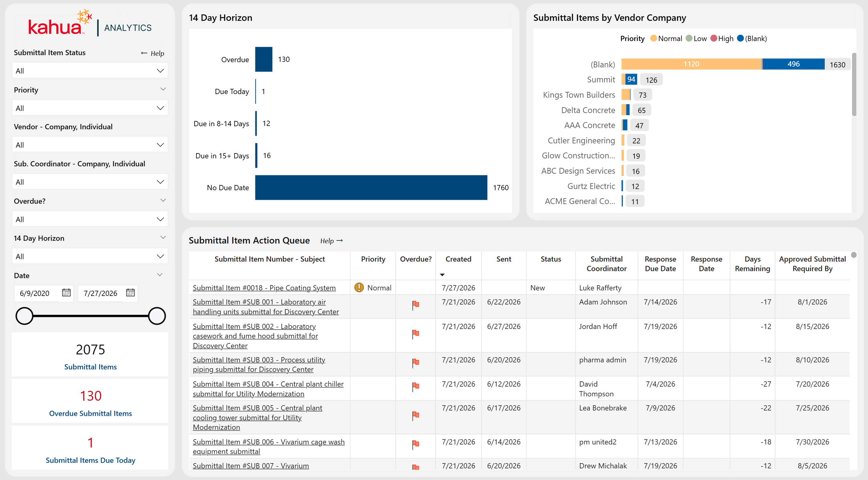This screenshot has width=868, height=480.
Task: Open the start date calendar picker icon
Action: (x=66, y=293)
